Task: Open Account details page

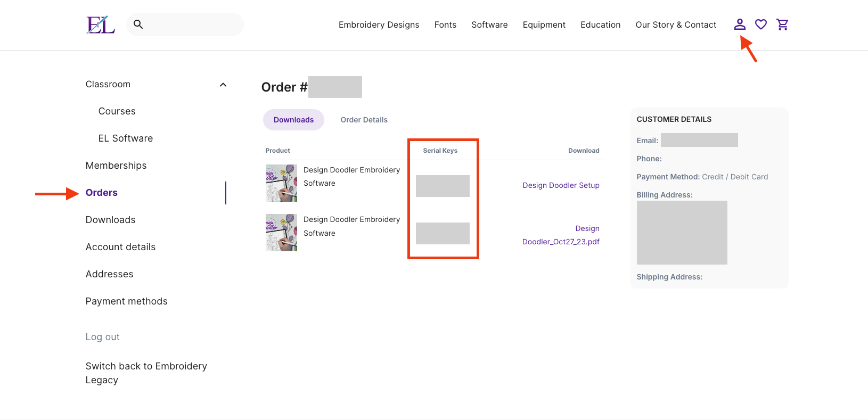Action: click(x=120, y=247)
